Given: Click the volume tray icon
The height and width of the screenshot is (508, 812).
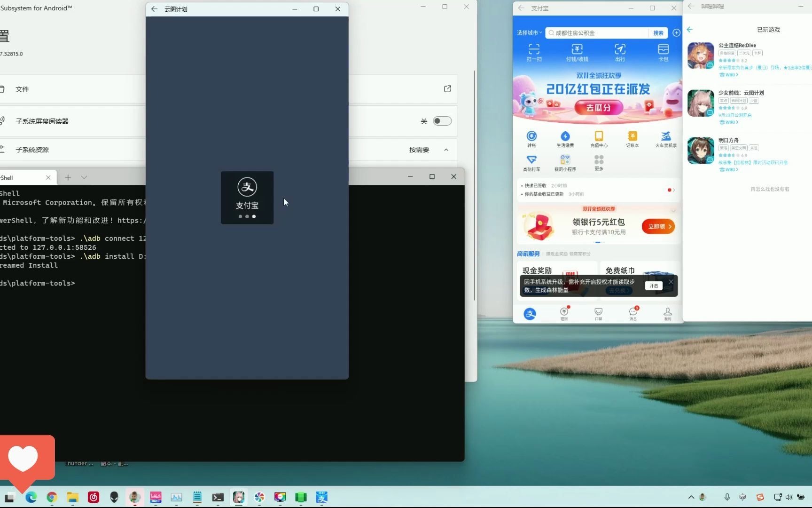Looking at the screenshot, I should pyautogui.click(x=789, y=497).
